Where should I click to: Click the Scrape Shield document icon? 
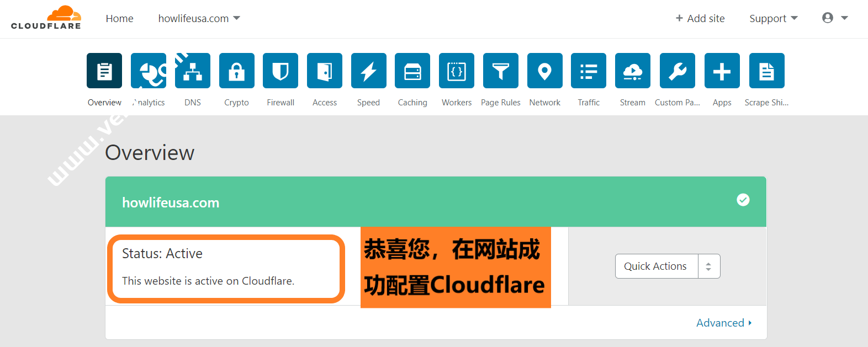[766, 71]
